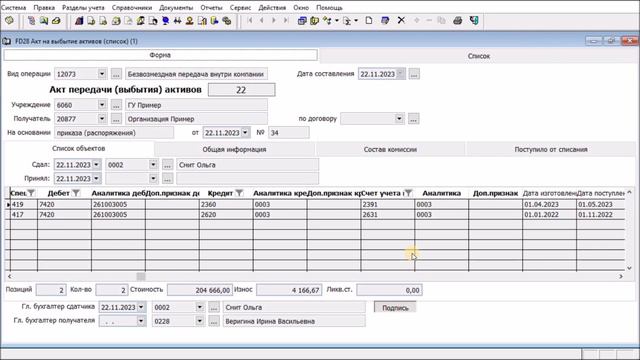The image size is (640, 360).
Task: Switch to Состав комиссии tab
Action: tap(390, 149)
